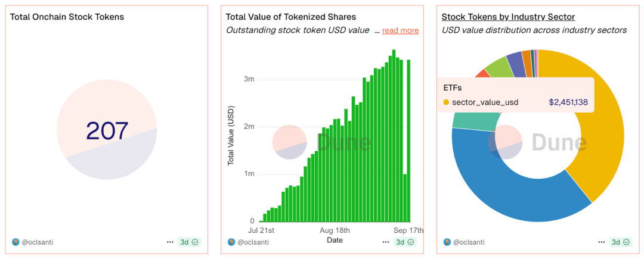This screenshot has height=259, width=644.
Task: Click the author avatar in Industry Sector panel
Action: [447, 242]
